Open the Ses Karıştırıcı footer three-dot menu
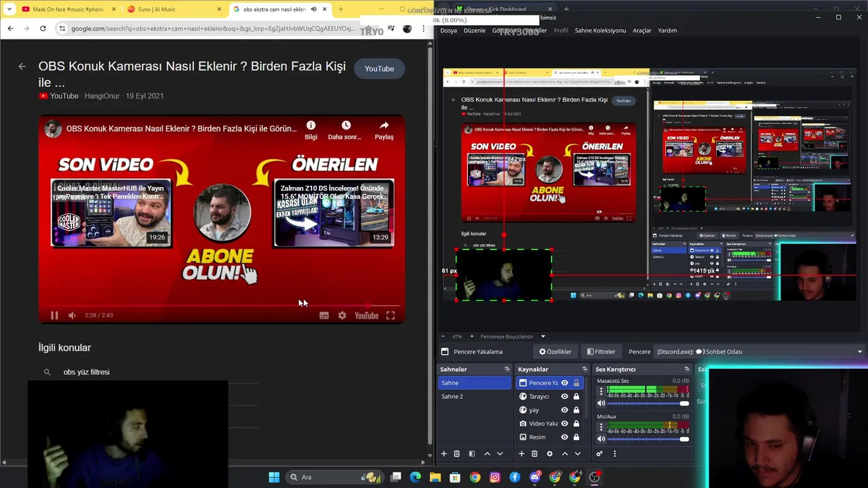Viewport: 868px width, 488px height. (614, 453)
